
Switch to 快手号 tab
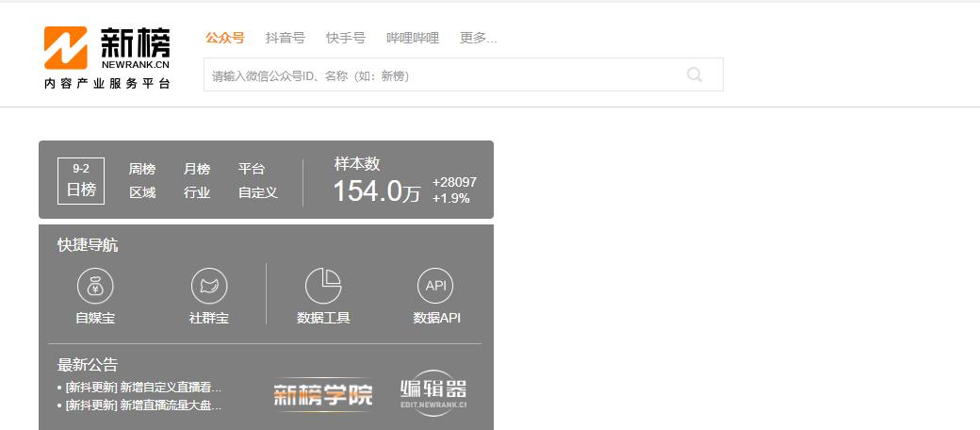coord(346,38)
